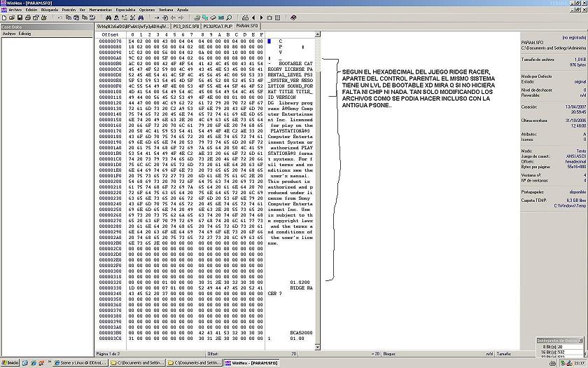Close the Intérprete de Datos window

click(x=581, y=340)
